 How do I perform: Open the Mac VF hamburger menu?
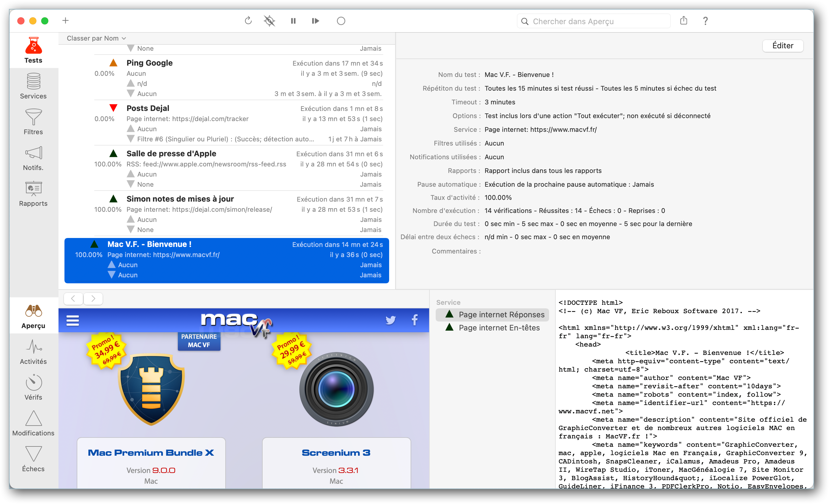(x=73, y=320)
